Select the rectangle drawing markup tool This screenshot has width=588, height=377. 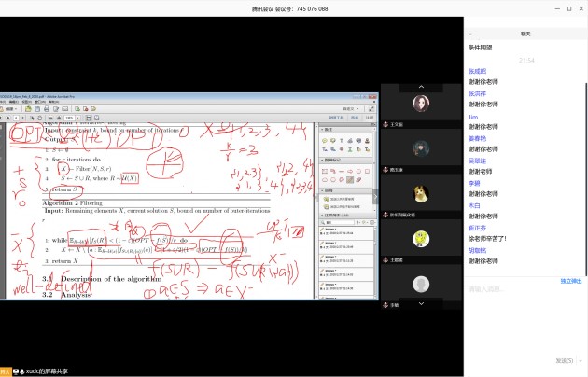367,172
